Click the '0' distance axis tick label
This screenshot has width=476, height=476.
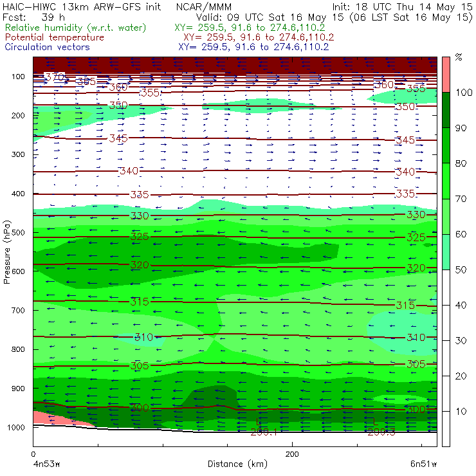click(33, 454)
